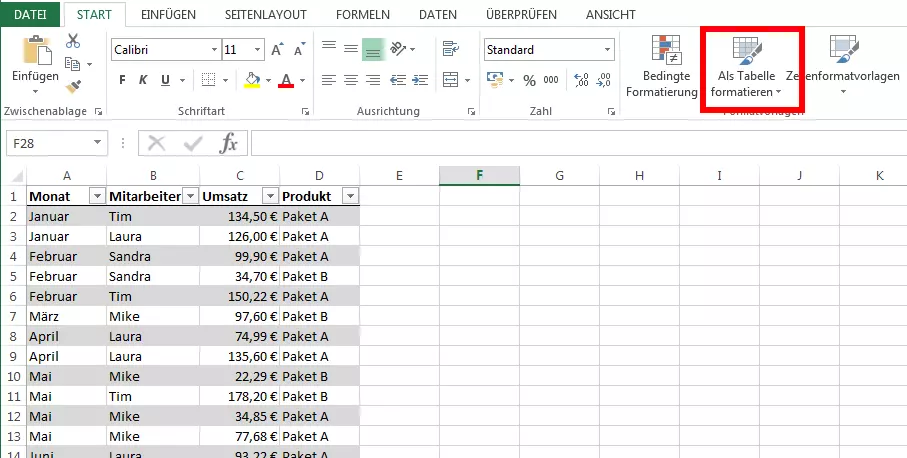Open the Calibri font name dropdown

click(215, 50)
